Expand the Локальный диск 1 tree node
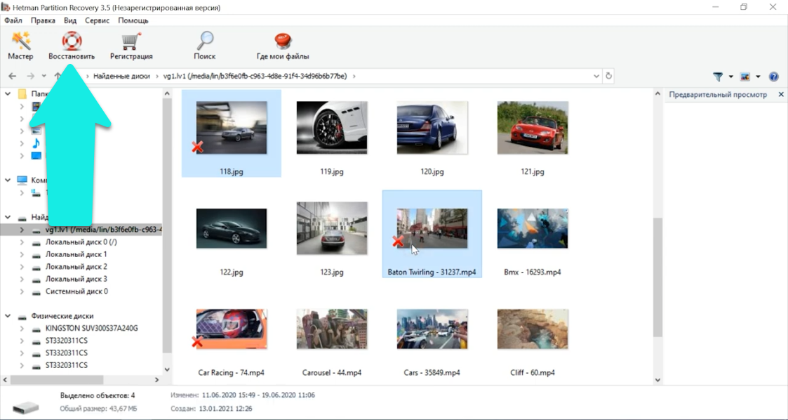 pos(24,255)
